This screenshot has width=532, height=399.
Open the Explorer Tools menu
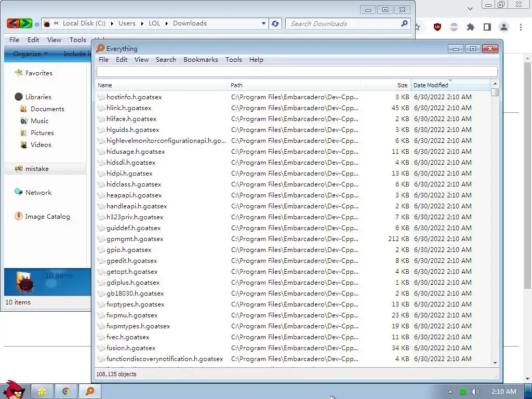click(x=78, y=39)
